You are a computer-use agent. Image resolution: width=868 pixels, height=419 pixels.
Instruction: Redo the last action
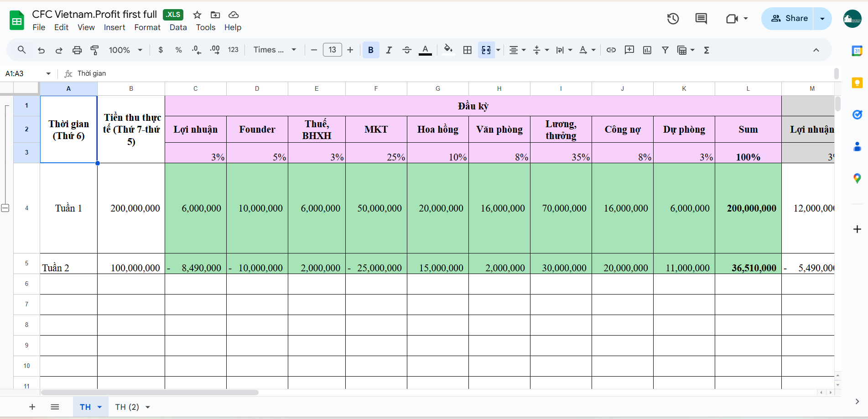tap(59, 50)
